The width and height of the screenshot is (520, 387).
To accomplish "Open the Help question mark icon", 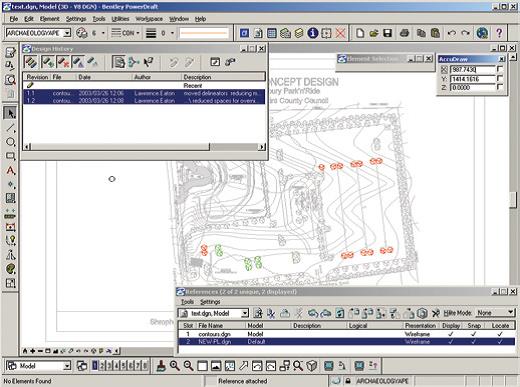I will pos(499,33).
